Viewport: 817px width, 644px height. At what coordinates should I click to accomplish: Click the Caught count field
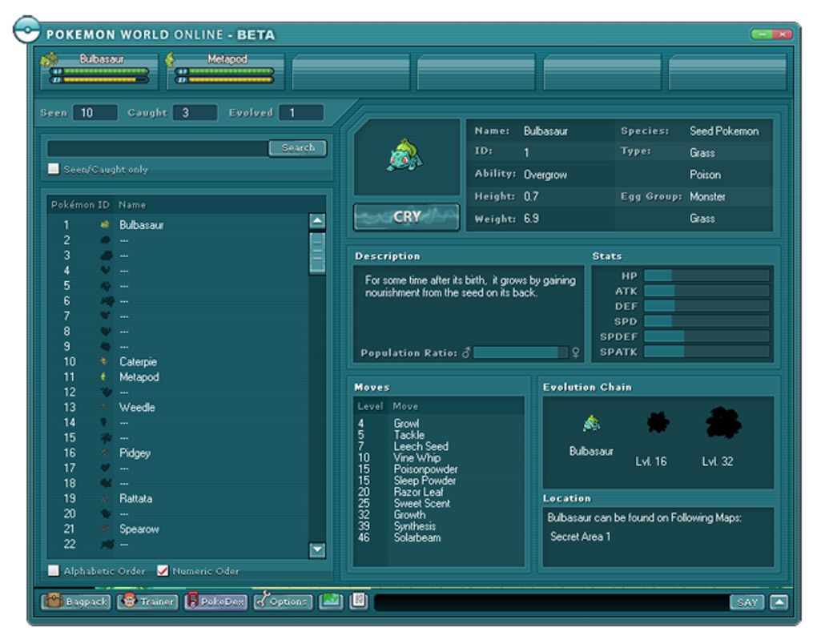coord(195,113)
